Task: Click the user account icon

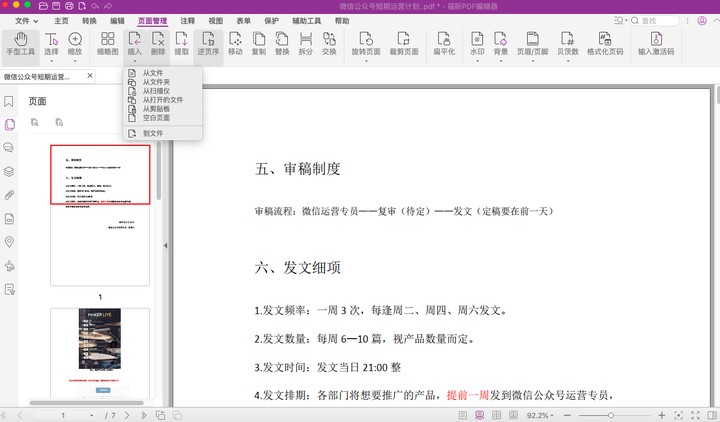Action: click(702, 21)
